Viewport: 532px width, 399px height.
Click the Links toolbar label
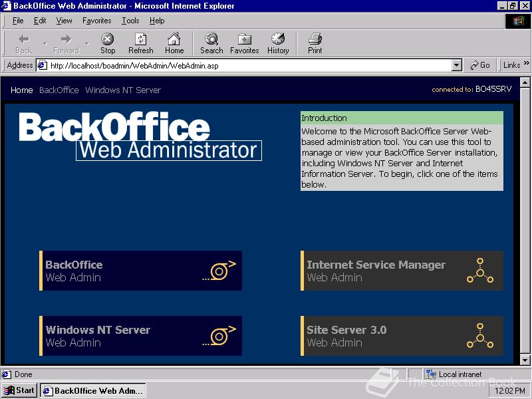point(511,65)
